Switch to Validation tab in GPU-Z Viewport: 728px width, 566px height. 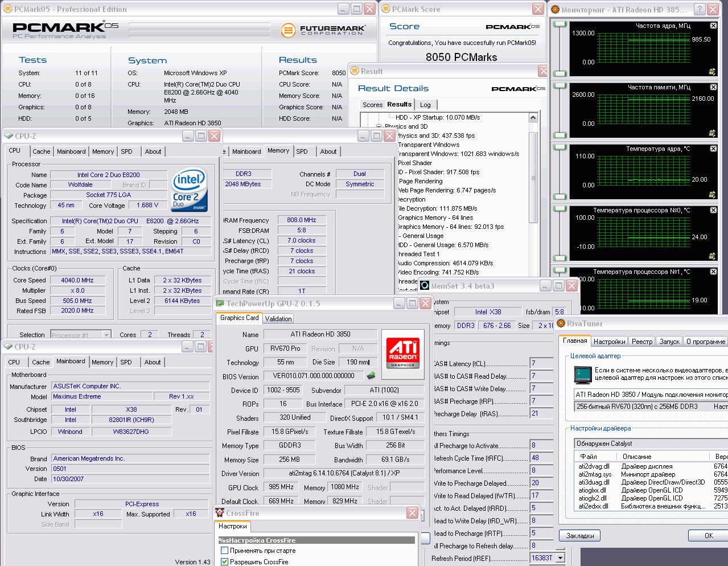pyautogui.click(x=278, y=318)
